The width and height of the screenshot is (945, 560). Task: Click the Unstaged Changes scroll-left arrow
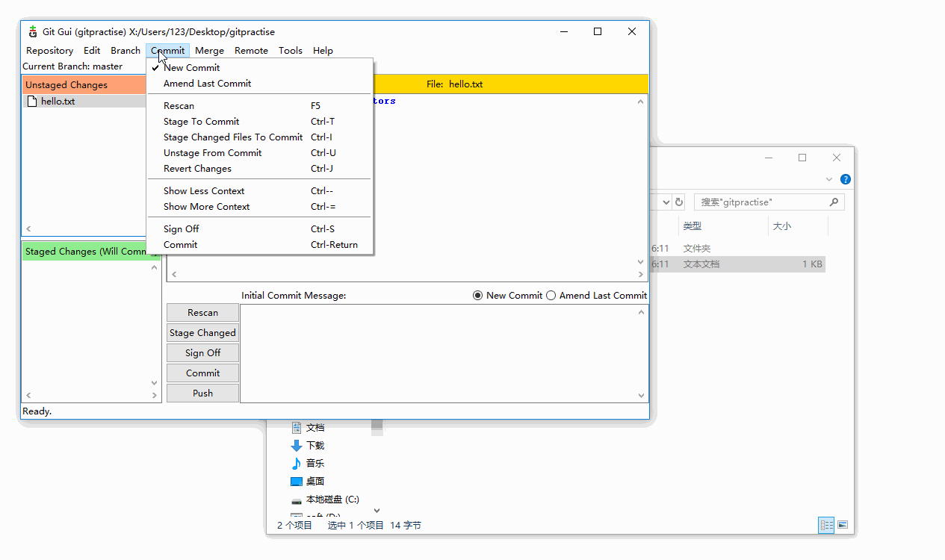[x=28, y=229]
